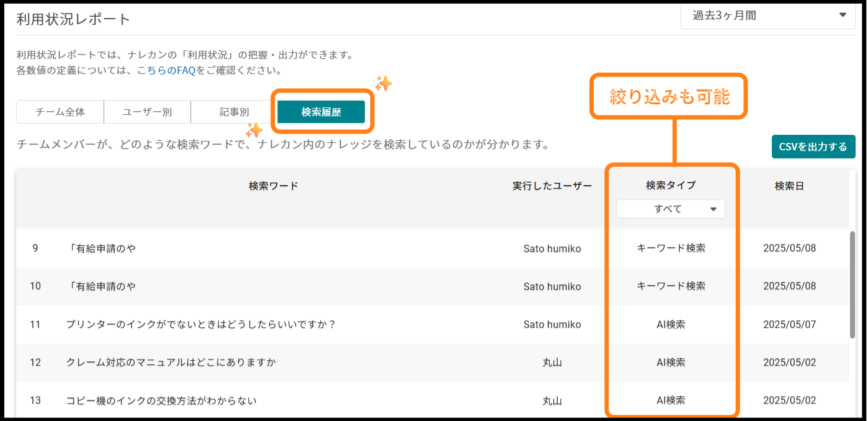Image resolution: width=868 pixels, height=421 pixels.
Task: Click キーワード検索 in row 10
Action: point(671,286)
